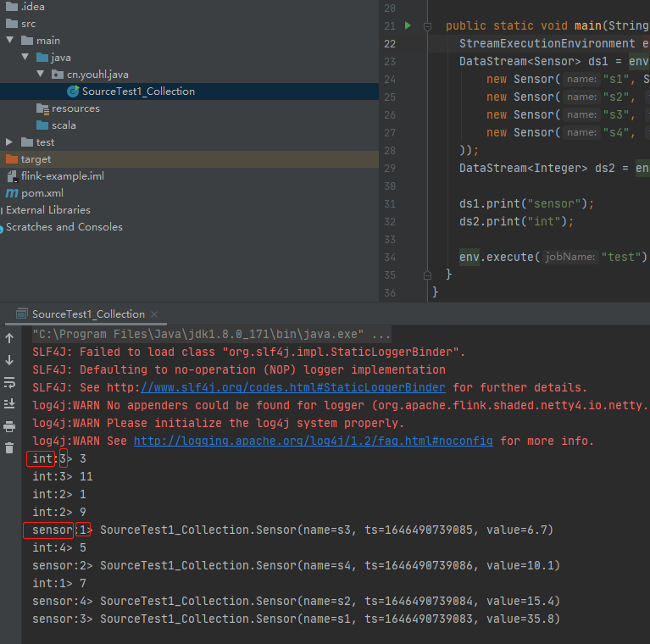Click console output line "int:3> 11"
The width and height of the screenshot is (650, 644).
point(63,476)
